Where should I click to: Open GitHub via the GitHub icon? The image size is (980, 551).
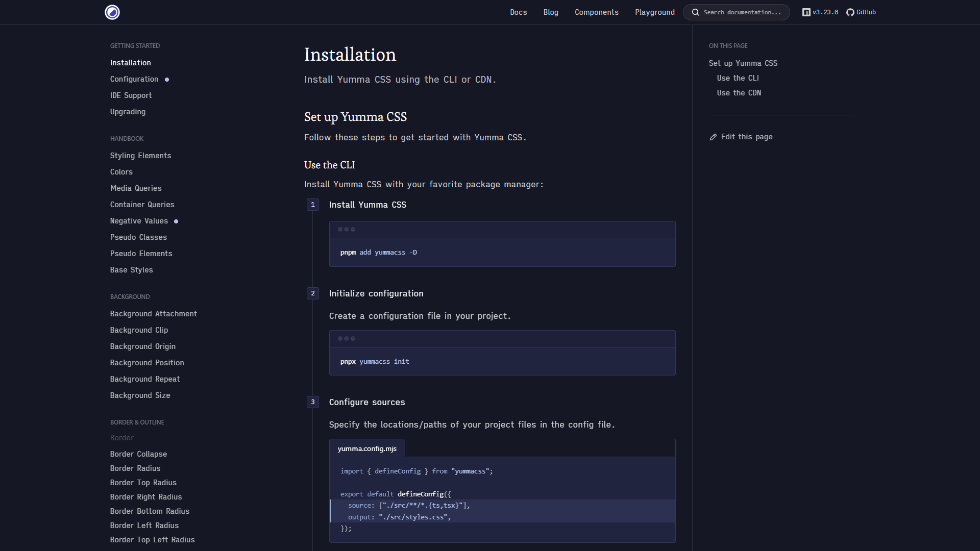(x=850, y=12)
